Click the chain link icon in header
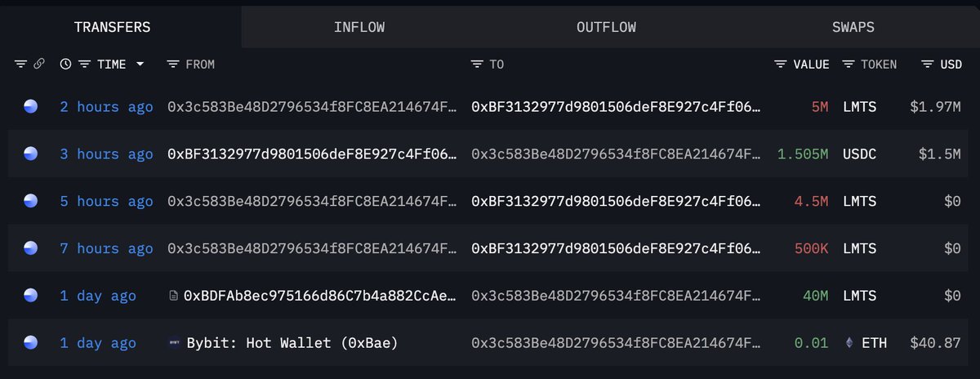Viewport: 980px width, 379px height. pyautogui.click(x=38, y=65)
